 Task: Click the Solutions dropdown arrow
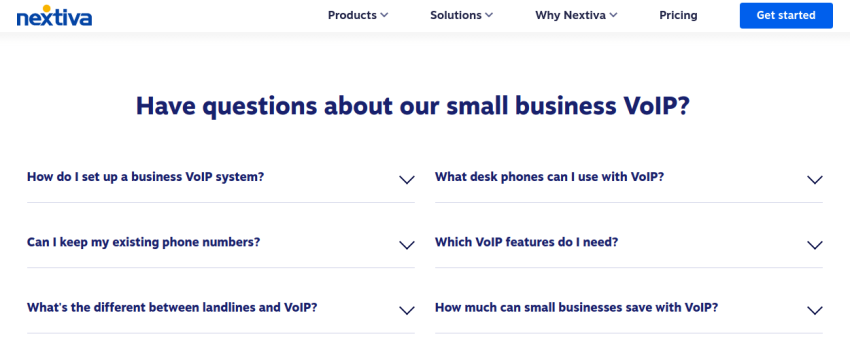489,15
